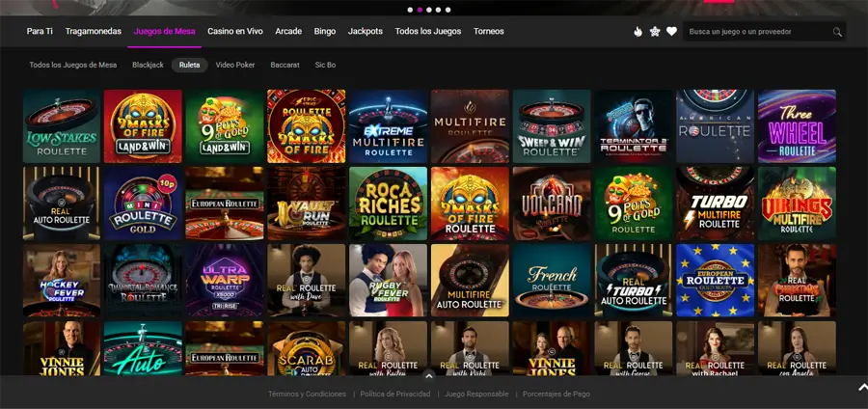Switch to Jackpots tab

pos(366,32)
